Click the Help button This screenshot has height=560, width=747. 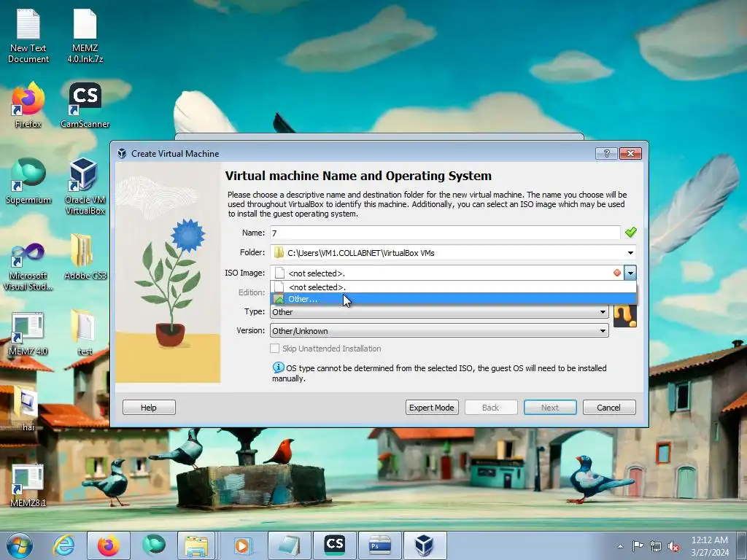click(x=149, y=408)
